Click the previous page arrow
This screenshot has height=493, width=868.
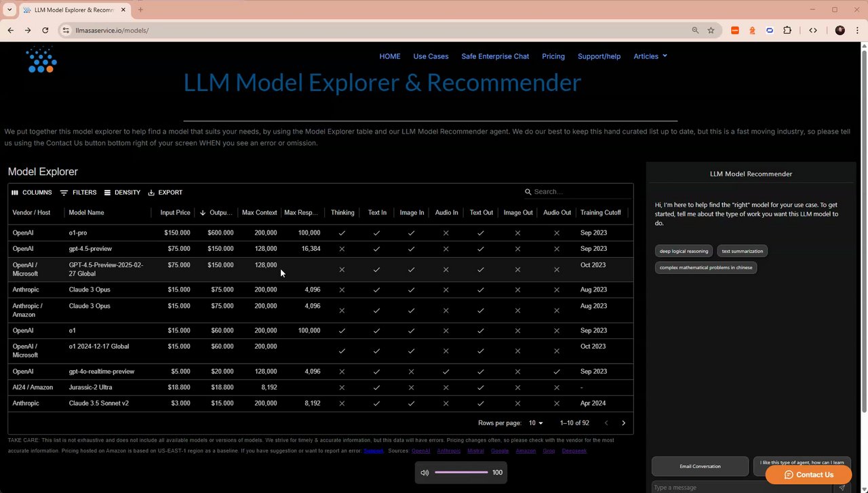tap(606, 423)
